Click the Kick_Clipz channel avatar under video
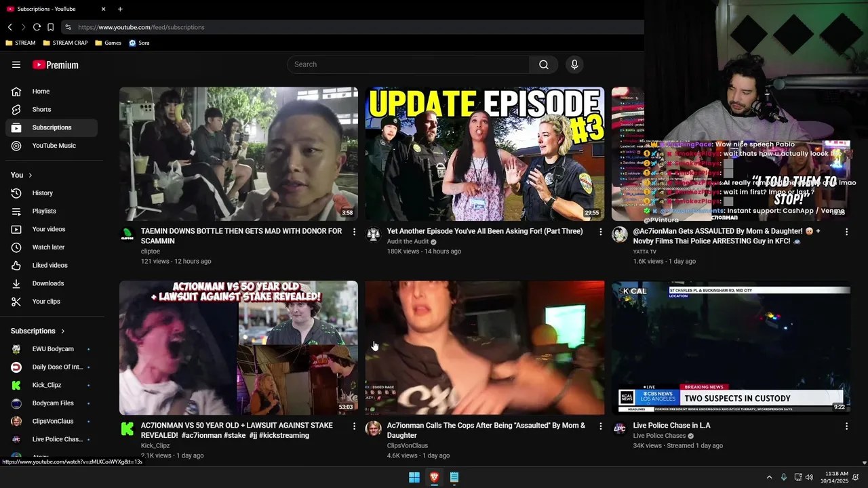 [x=127, y=428]
